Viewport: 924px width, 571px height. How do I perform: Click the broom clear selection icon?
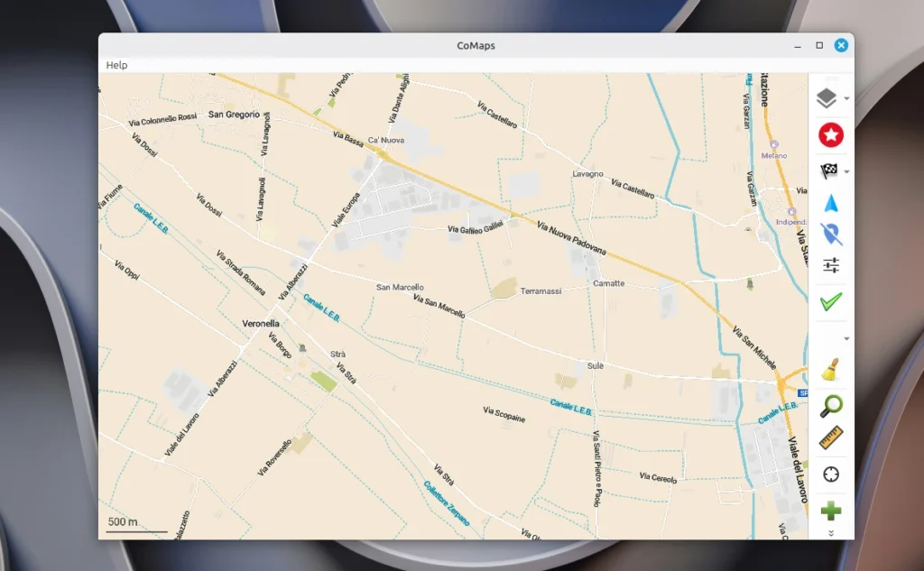click(831, 371)
